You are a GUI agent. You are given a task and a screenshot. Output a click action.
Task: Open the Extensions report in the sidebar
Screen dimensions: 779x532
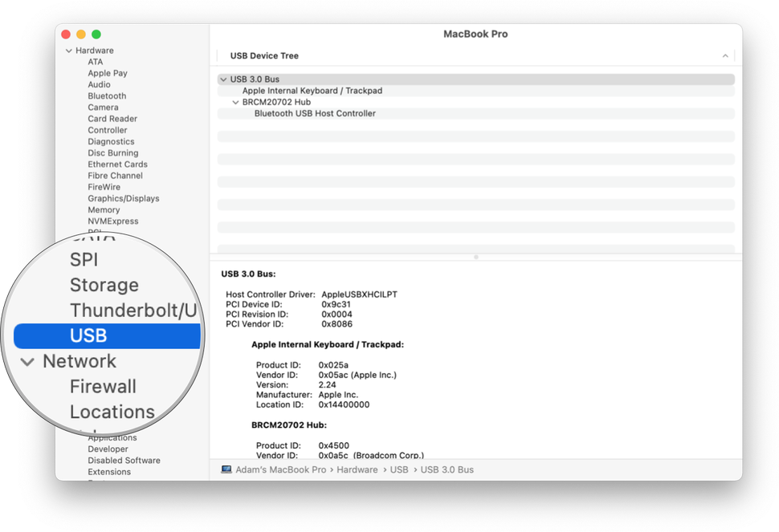click(x=108, y=471)
